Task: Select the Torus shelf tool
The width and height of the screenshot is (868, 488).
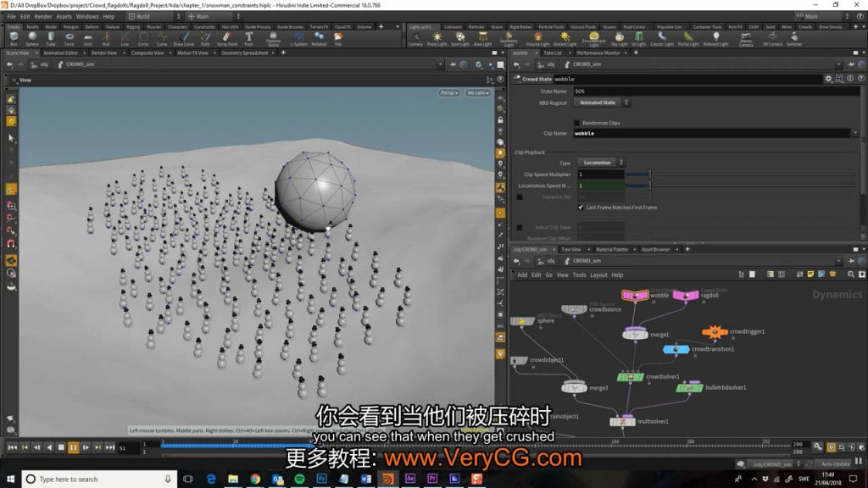Action: (x=70, y=39)
